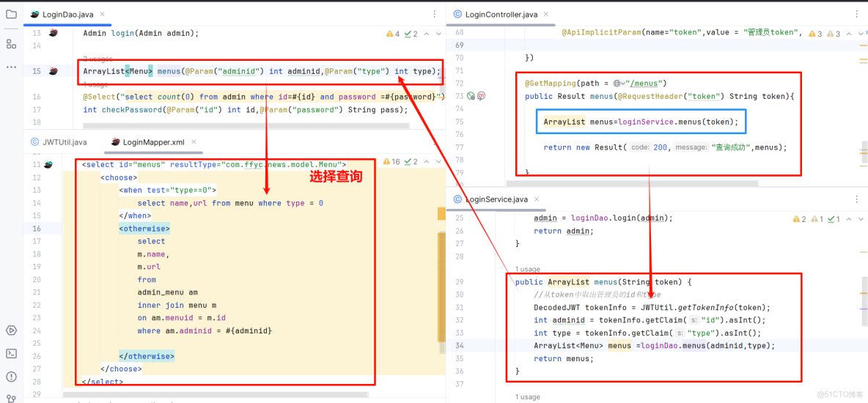Click the "admin_menu am" text in LoginMapper.xml
The width and height of the screenshot is (868, 403).
tap(168, 292)
